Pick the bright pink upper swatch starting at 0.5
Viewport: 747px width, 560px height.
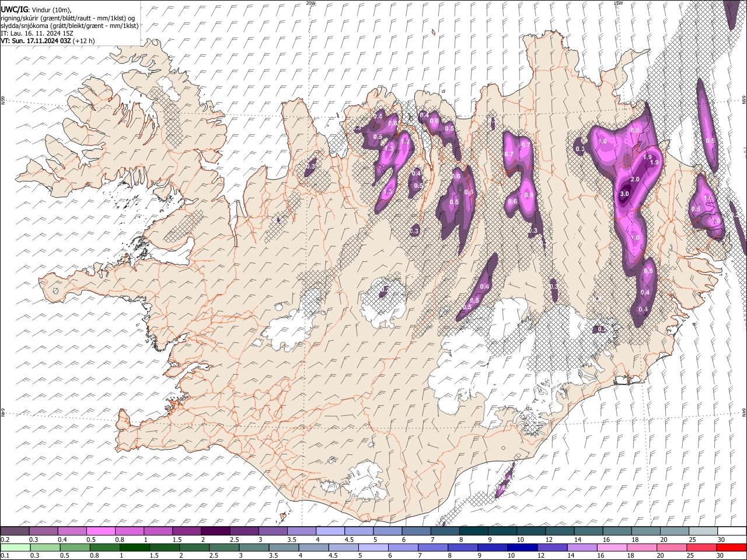[x=100, y=531]
